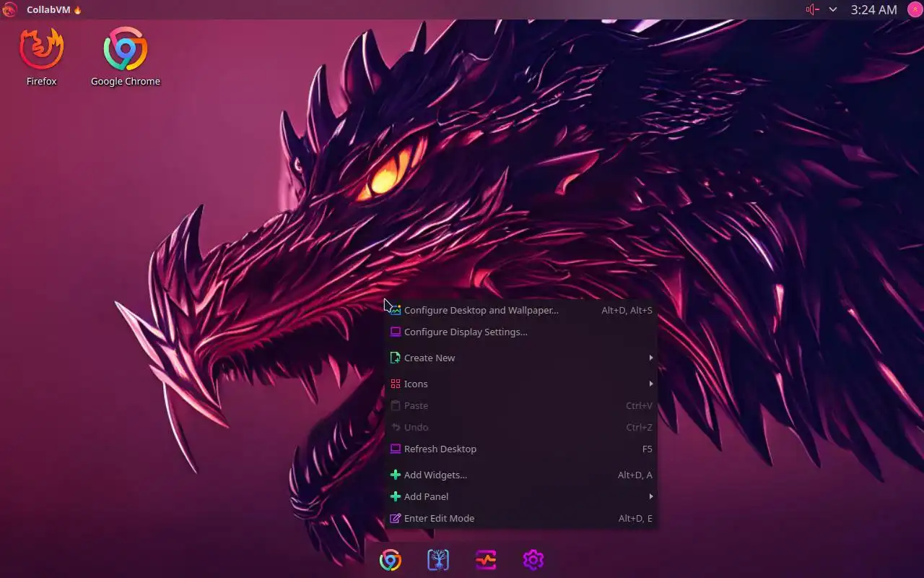The height and width of the screenshot is (578, 924).
Task: Click the muted volume tray icon
Action: (813, 9)
